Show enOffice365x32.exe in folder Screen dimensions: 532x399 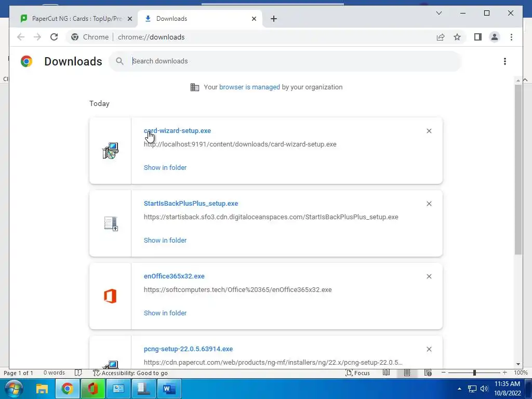coord(165,313)
